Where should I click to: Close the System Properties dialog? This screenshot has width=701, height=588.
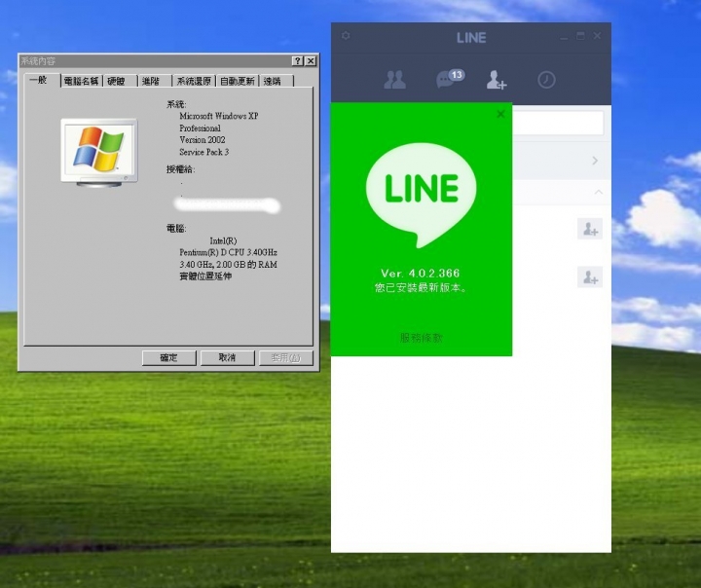coord(311,61)
